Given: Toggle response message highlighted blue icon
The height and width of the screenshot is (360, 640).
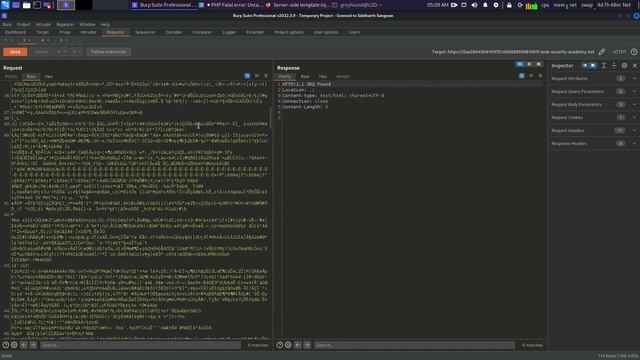Looking at the screenshot, I should (x=522, y=76).
